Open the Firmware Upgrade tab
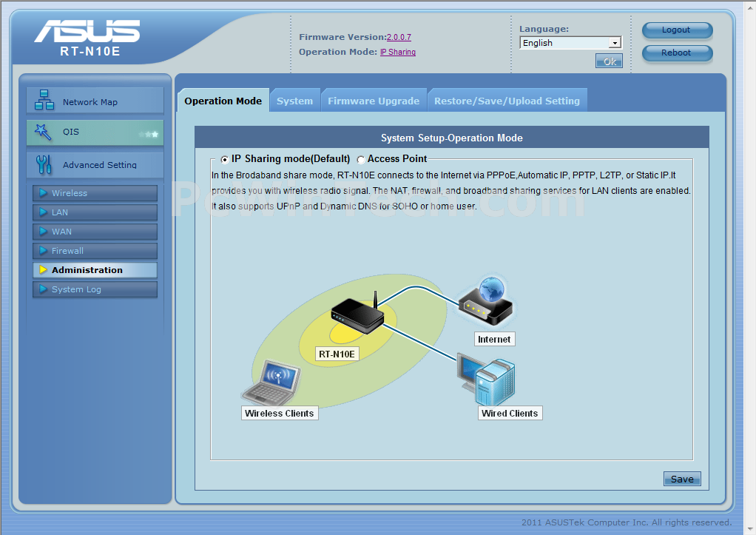 (x=374, y=101)
